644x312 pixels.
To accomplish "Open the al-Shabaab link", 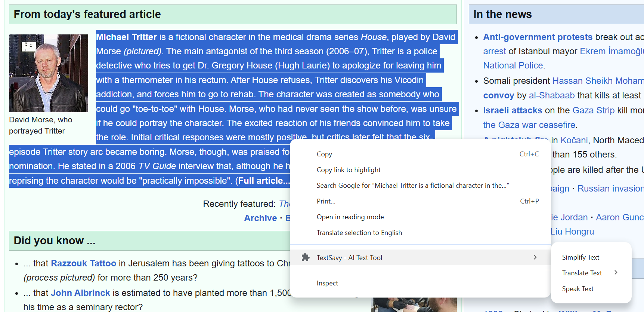I will pos(552,95).
